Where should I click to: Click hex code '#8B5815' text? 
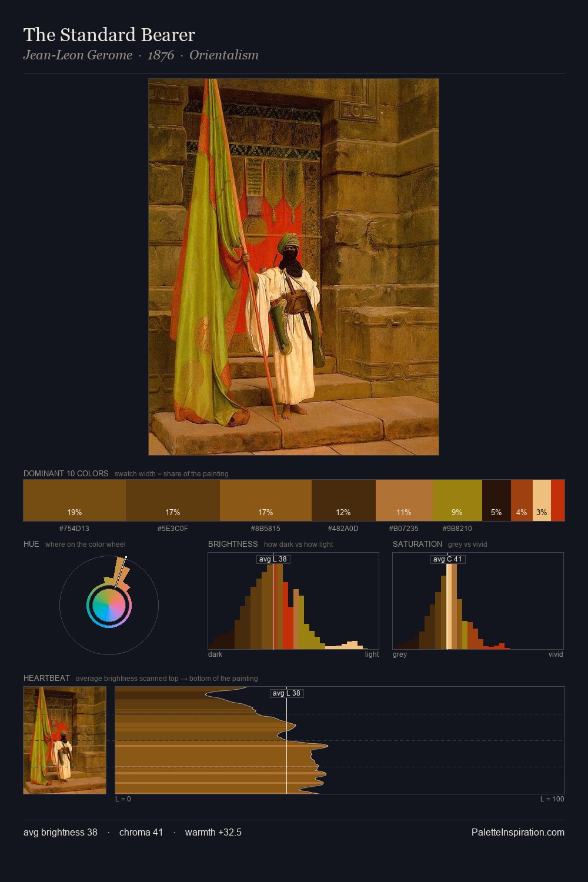click(x=266, y=529)
